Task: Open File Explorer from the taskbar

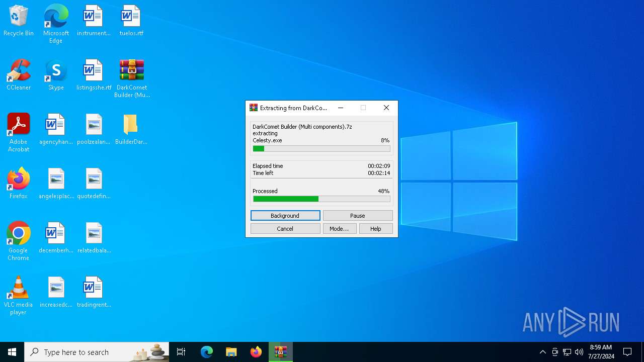Action: 231,352
